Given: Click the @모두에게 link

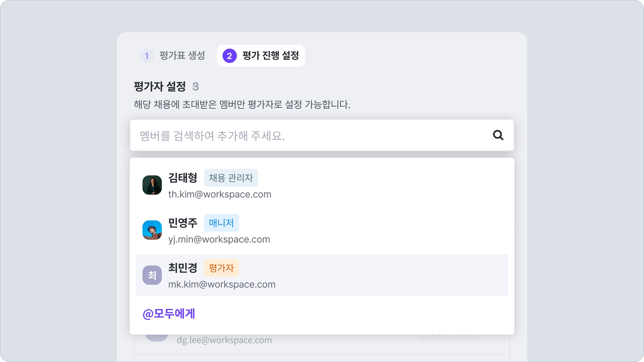Looking at the screenshot, I should point(169,314).
